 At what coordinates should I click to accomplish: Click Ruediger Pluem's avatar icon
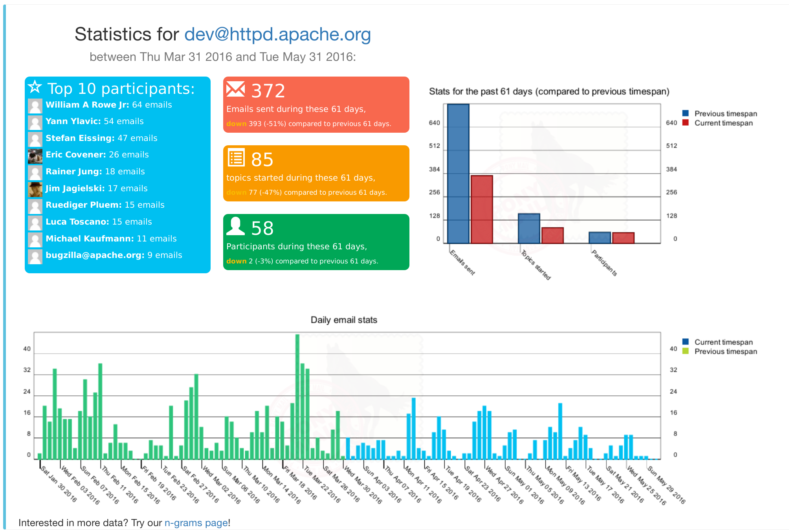(x=35, y=207)
